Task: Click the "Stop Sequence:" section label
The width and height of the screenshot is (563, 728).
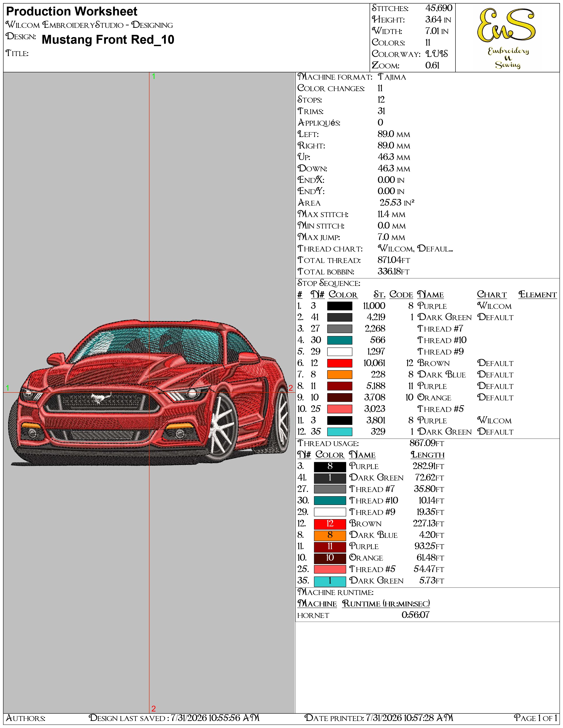Action: click(329, 283)
